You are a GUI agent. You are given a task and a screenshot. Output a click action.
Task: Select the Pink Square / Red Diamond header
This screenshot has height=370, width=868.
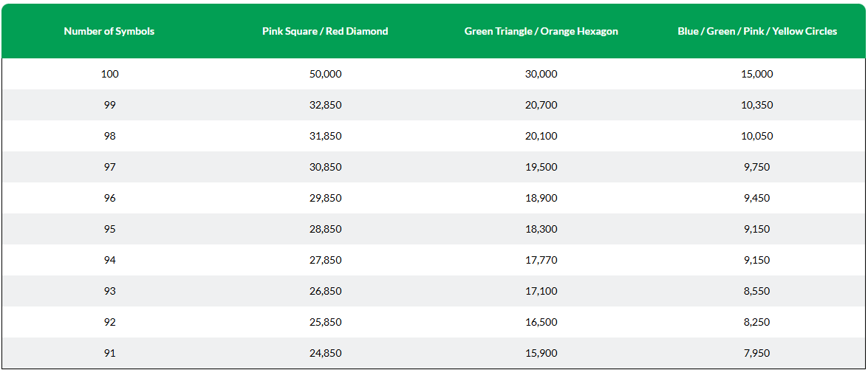coord(325,32)
